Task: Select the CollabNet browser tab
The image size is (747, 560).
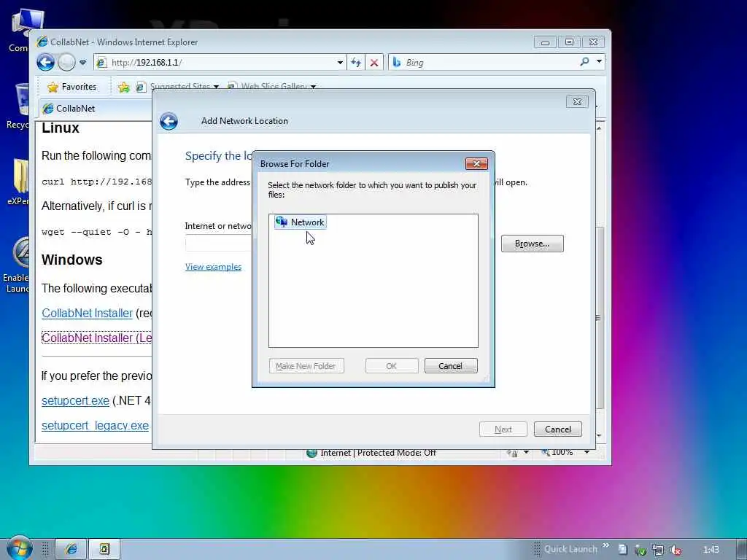Action: point(96,109)
